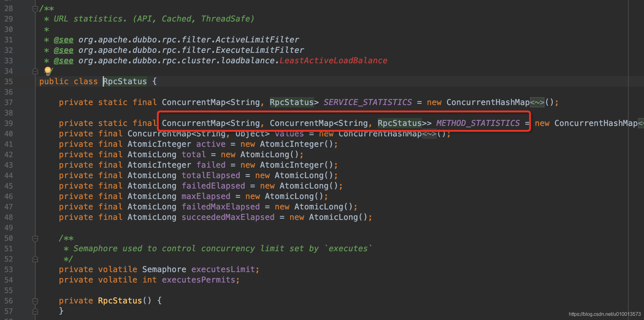Click the METHOD_STATISTICS constant name

click(x=478, y=123)
